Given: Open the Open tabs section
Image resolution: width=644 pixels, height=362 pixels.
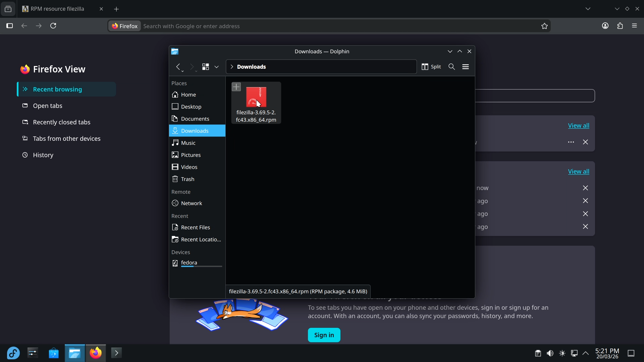Looking at the screenshot, I should click(67, 106).
